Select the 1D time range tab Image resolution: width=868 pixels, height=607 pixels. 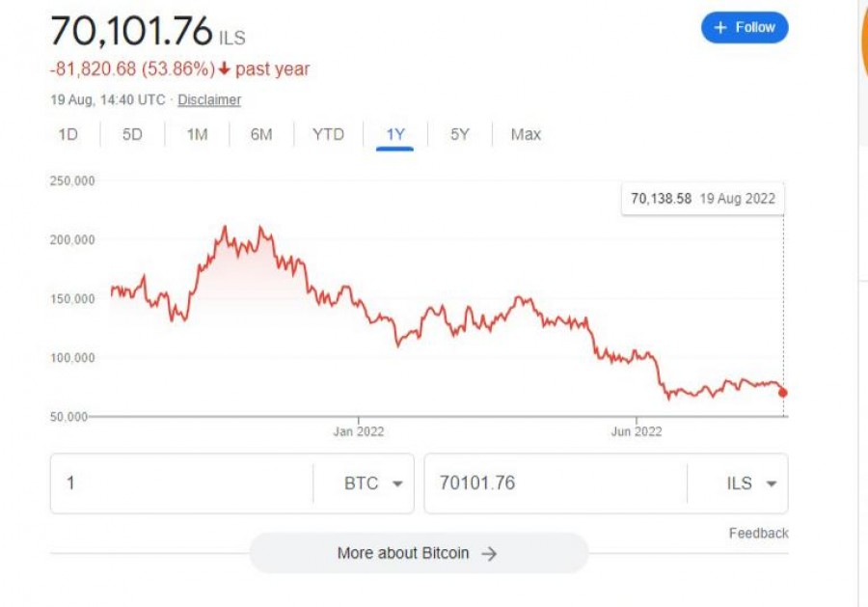coord(68,134)
